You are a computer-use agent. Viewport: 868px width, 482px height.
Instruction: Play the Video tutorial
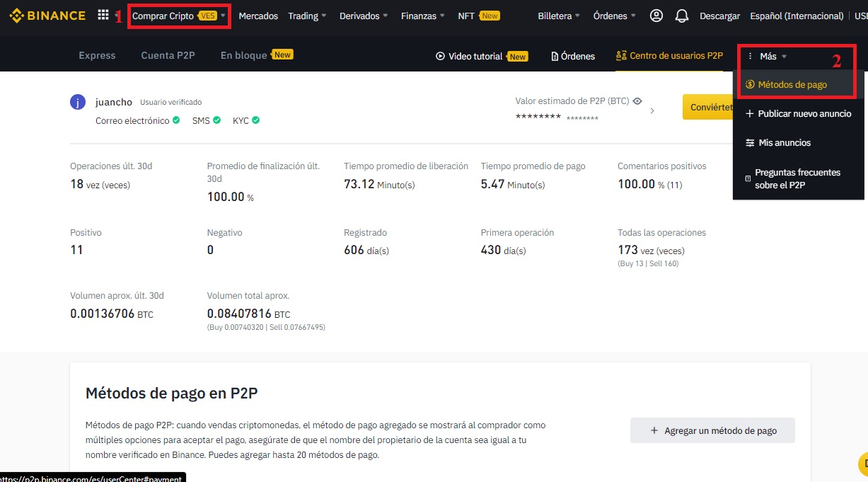click(x=481, y=56)
